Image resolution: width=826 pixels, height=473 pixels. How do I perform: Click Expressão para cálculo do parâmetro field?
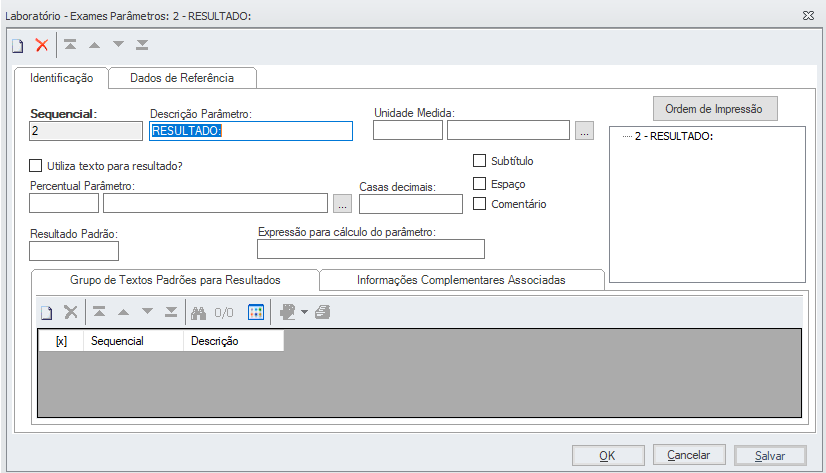coord(371,249)
